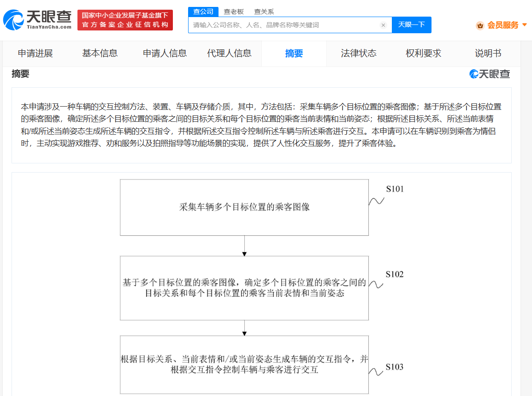
Task: Focus the company name search input
Action: [284, 25]
